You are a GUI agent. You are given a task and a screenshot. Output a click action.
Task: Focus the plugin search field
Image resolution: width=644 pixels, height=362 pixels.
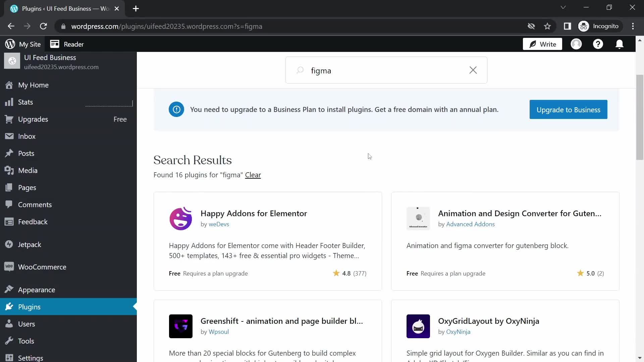tap(386, 70)
